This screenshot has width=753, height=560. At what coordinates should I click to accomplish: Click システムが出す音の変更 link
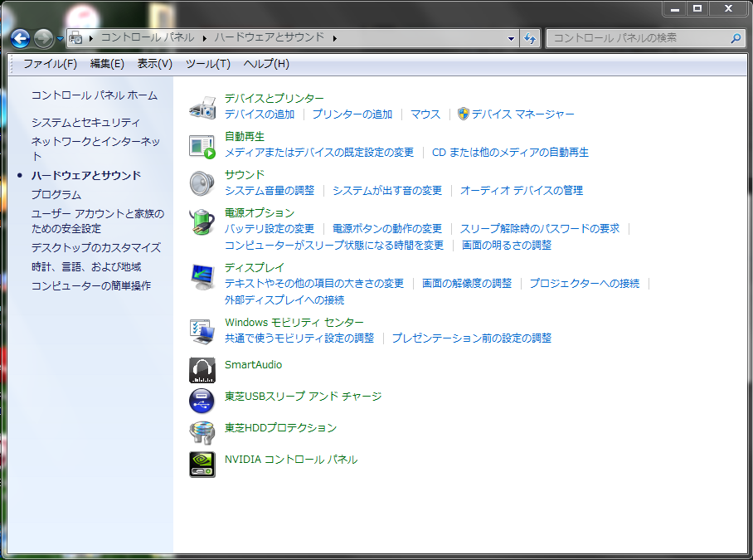pos(387,191)
